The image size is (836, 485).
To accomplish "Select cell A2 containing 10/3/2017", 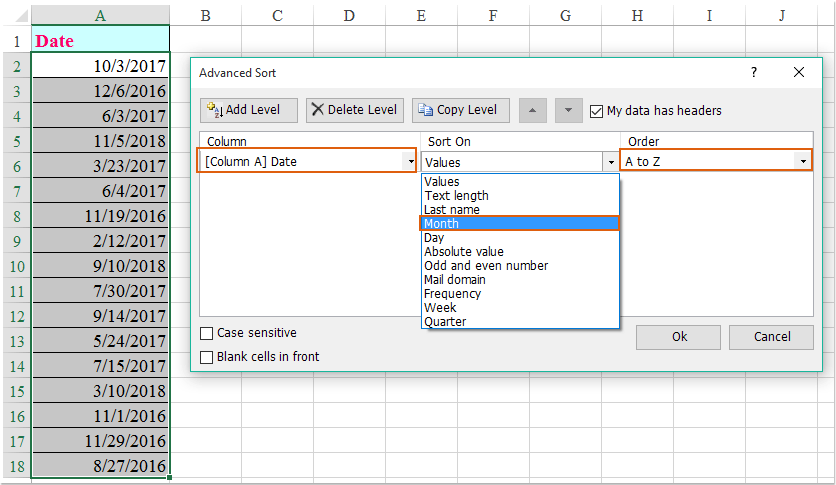I will (x=100, y=66).
